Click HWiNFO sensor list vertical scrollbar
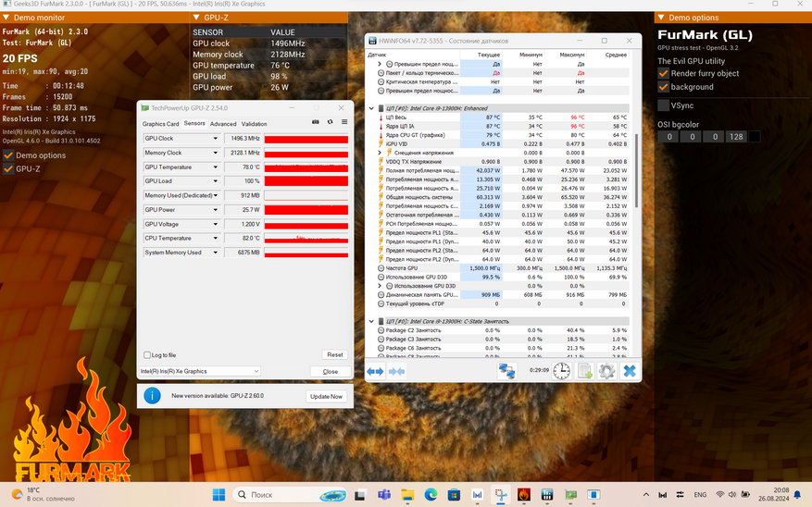 click(x=636, y=171)
